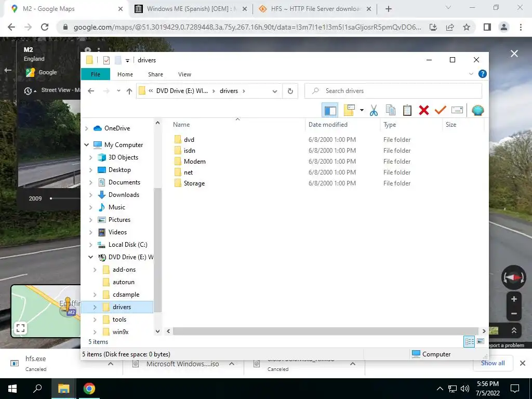Switch to the large thumbnails view icon

pyautogui.click(x=481, y=341)
